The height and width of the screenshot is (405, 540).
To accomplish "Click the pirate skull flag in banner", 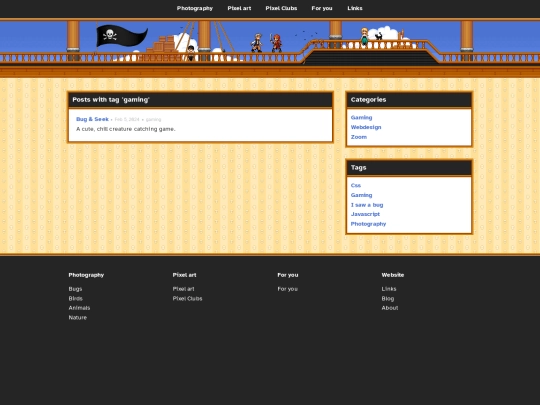I will (121, 36).
